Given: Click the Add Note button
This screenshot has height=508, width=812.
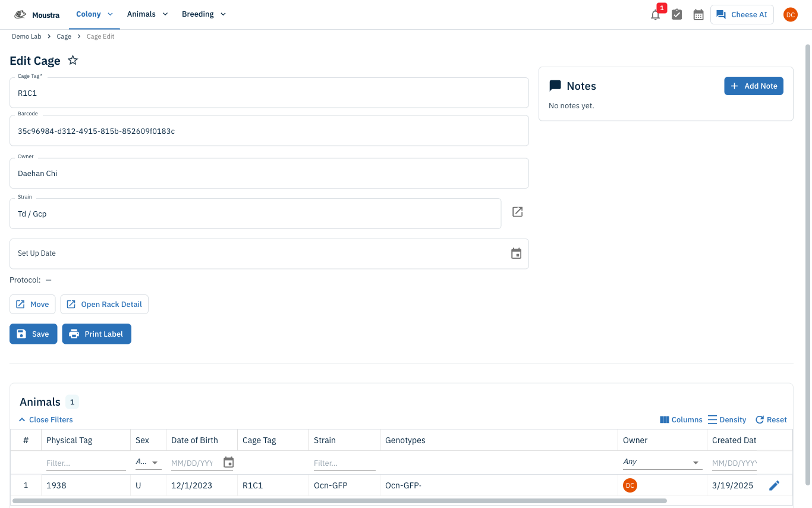Looking at the screenshot, I should tap(754, 86).
